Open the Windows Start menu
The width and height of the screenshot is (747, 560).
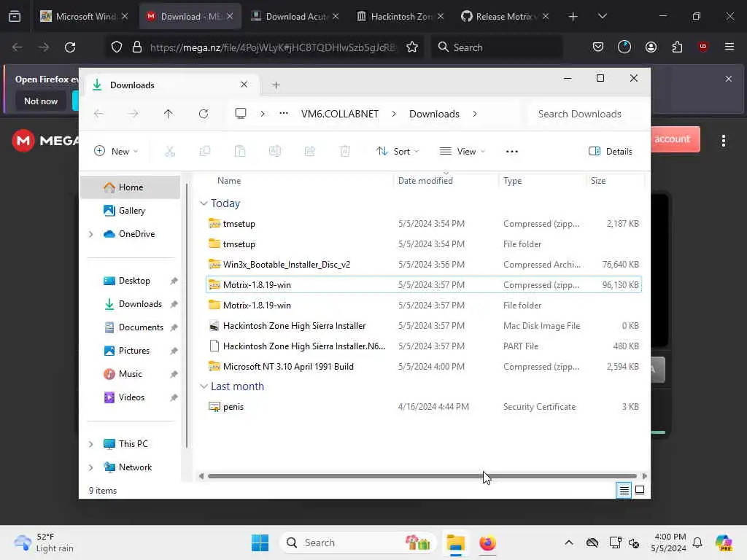(260, 542)
